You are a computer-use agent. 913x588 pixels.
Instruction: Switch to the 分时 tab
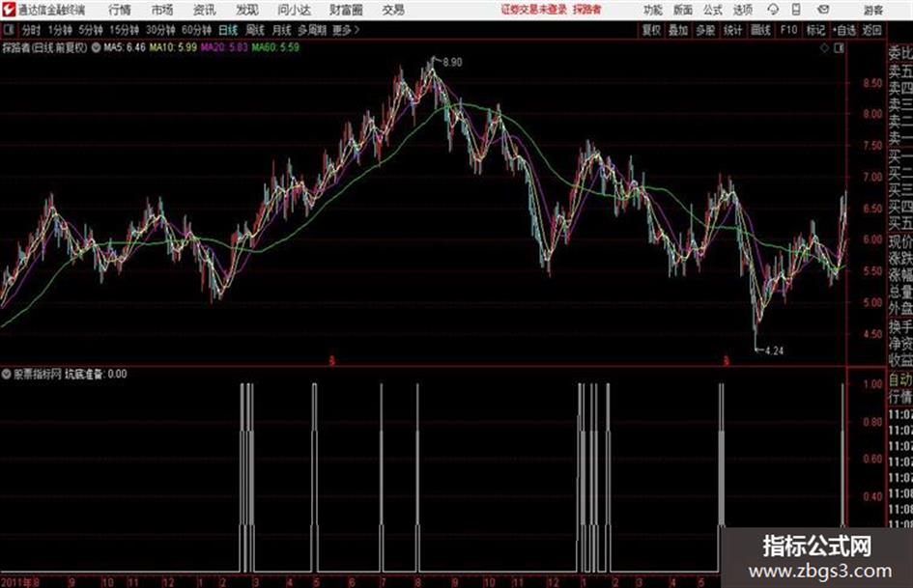pos(31,30)
